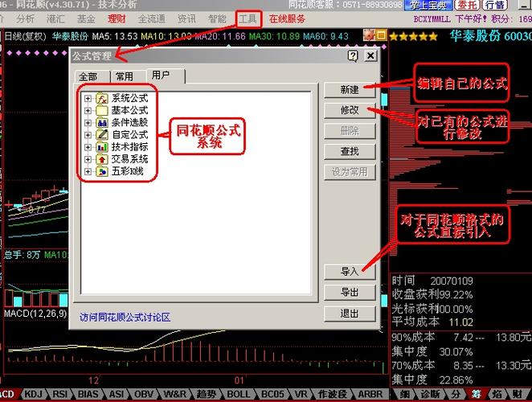This screenshot has width=532, height=402.
Task: Click the 修改 button
Action: [350, 110]
